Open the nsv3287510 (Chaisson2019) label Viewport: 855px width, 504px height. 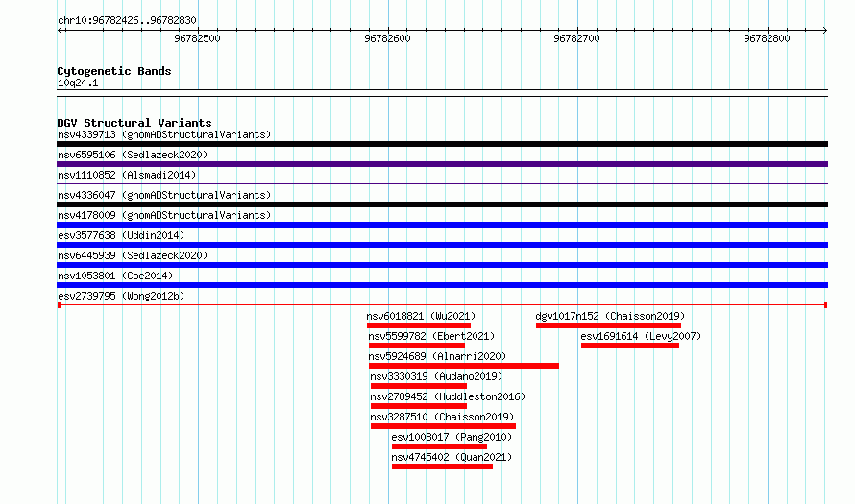coord(442,417)
